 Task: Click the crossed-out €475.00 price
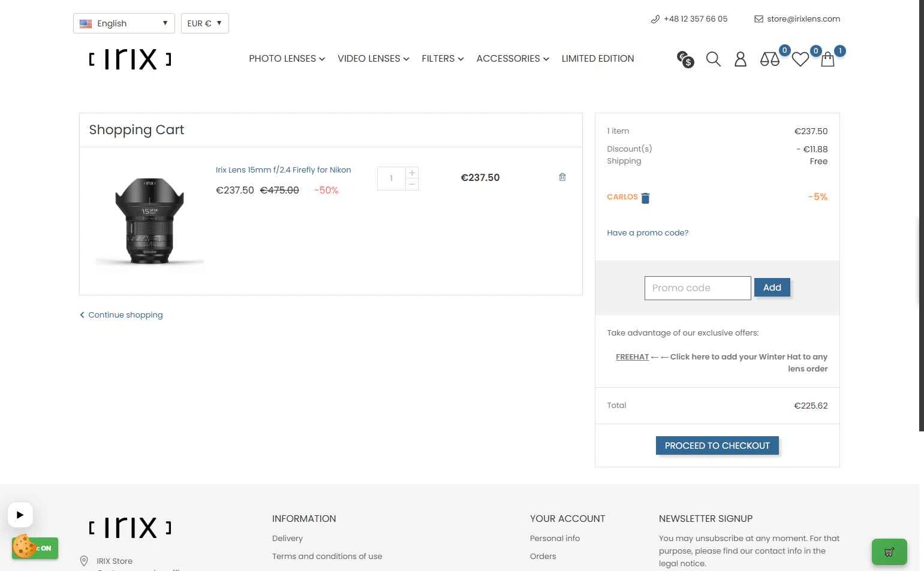pos(279,191)
